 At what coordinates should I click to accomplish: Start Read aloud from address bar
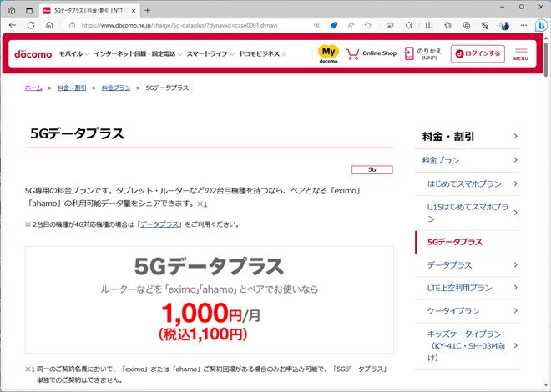[x=351, y=25]
